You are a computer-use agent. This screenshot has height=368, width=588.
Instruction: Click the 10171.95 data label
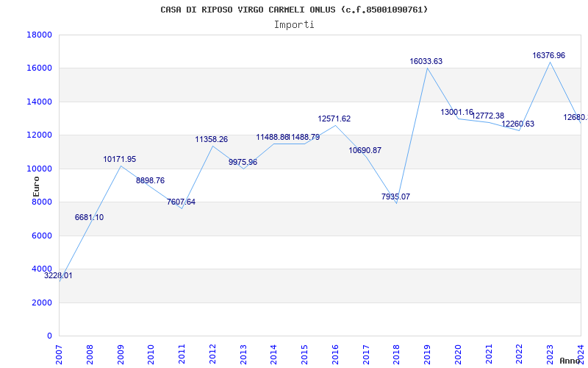coord(120,159)
